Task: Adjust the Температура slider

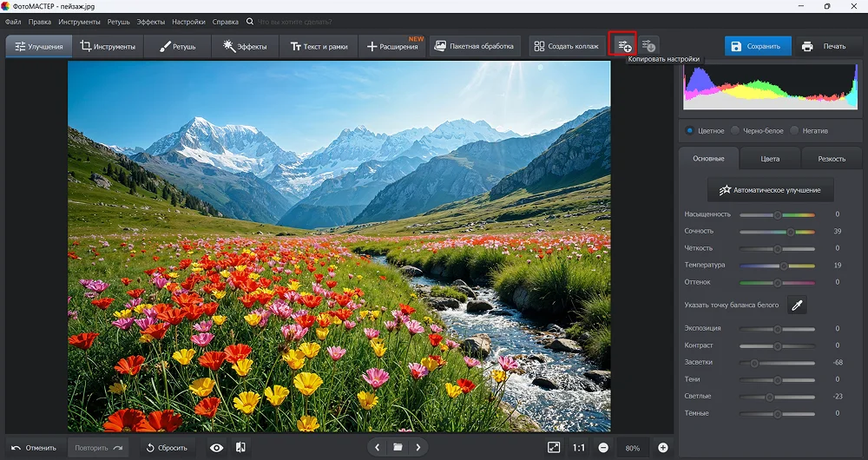Action: click(x=777, y=266)
